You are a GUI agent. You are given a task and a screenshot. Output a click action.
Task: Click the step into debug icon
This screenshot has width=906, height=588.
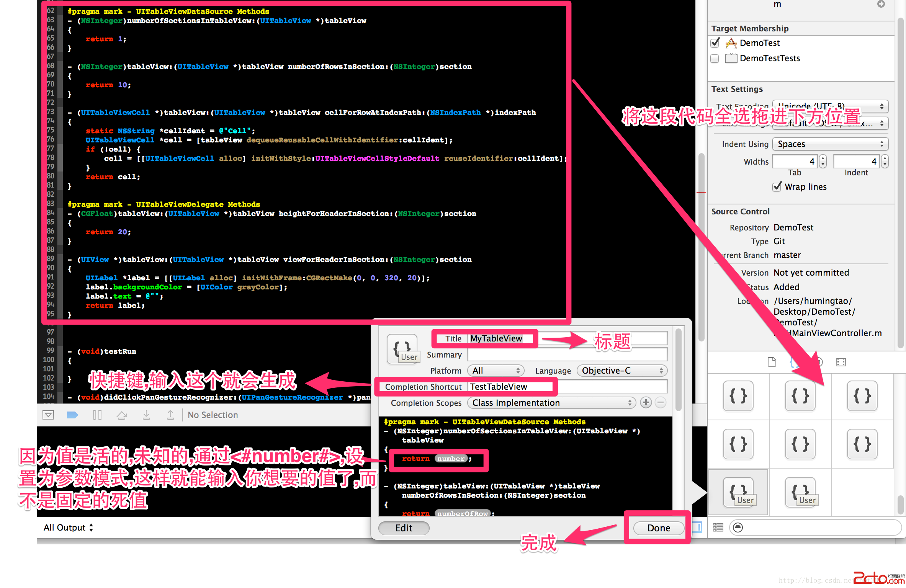(146, 415)
